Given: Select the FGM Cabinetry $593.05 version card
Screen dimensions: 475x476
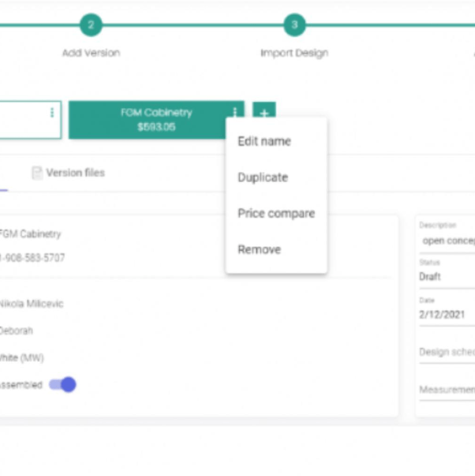Looking at the screenshot, I should [x=157, y=120].
